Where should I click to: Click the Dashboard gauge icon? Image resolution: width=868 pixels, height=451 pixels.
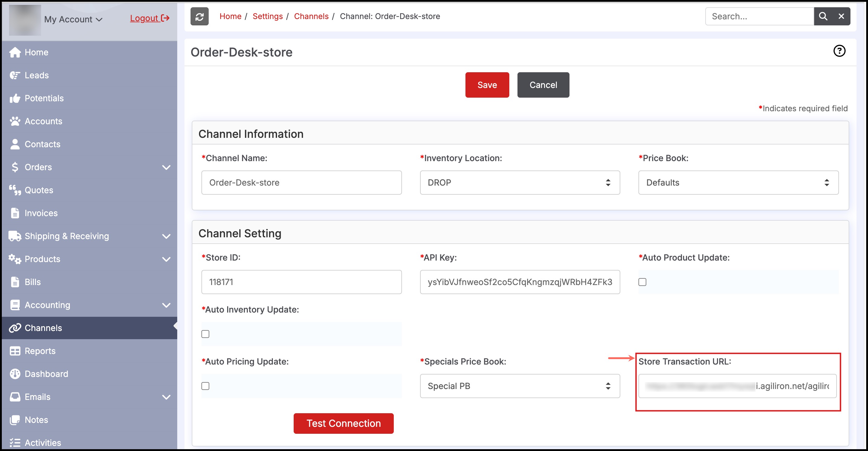15,374
